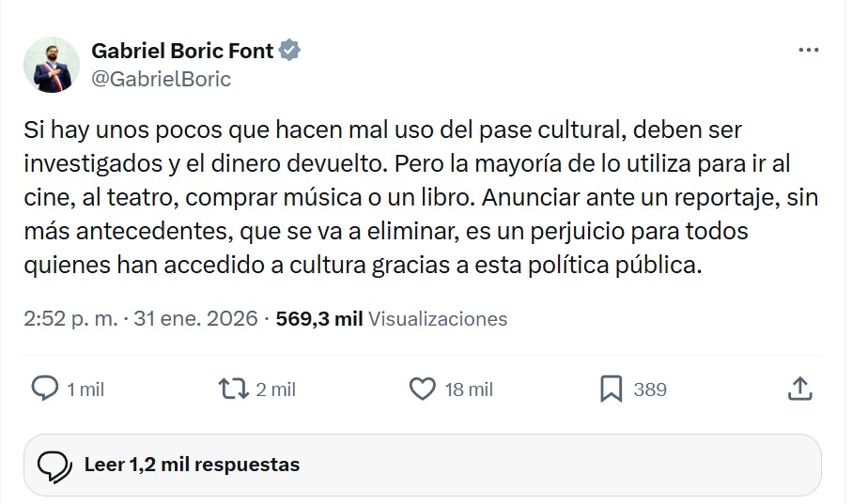Click the 1 mil replies count
The height and width of the screenshot is (504, 852).
coord(85,389)
